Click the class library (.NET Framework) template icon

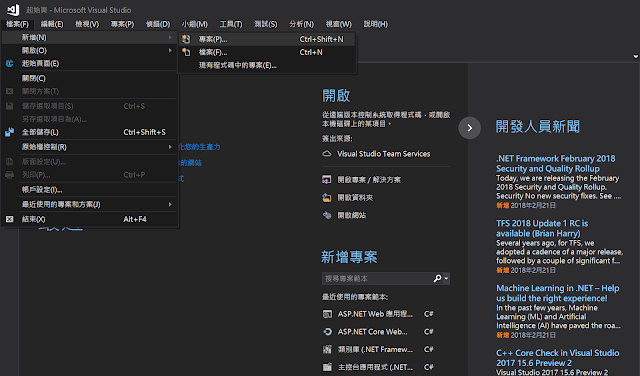click(x=327, y=349)
